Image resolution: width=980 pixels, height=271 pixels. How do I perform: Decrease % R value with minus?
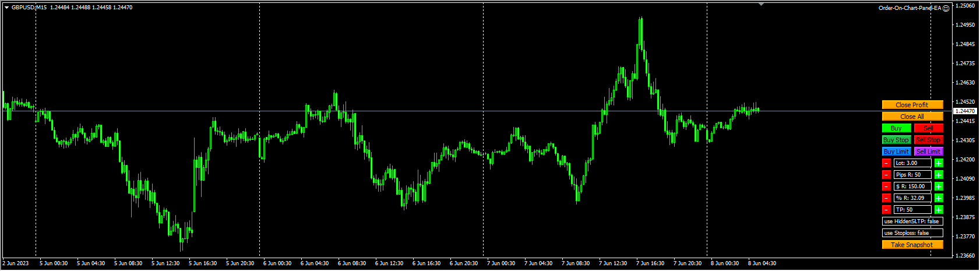click(x=886, y=198)
